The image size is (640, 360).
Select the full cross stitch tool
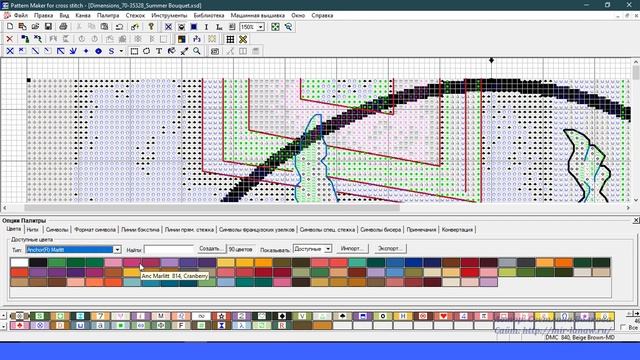(10, 51)
